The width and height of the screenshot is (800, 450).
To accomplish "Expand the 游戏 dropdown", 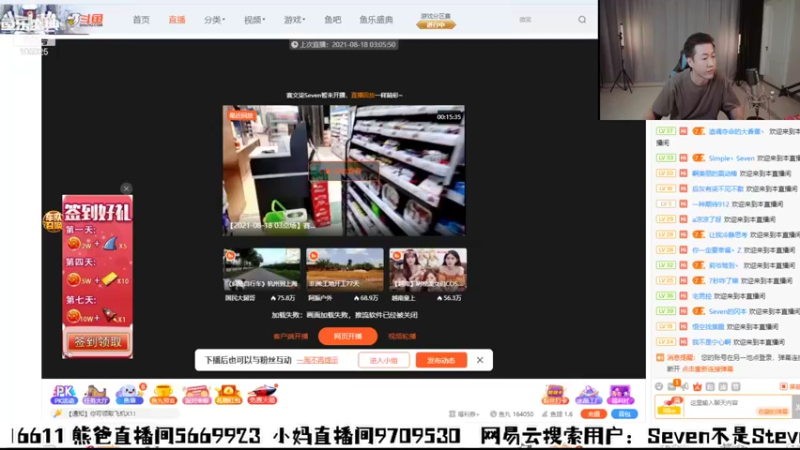I will [x=294, y=20].
